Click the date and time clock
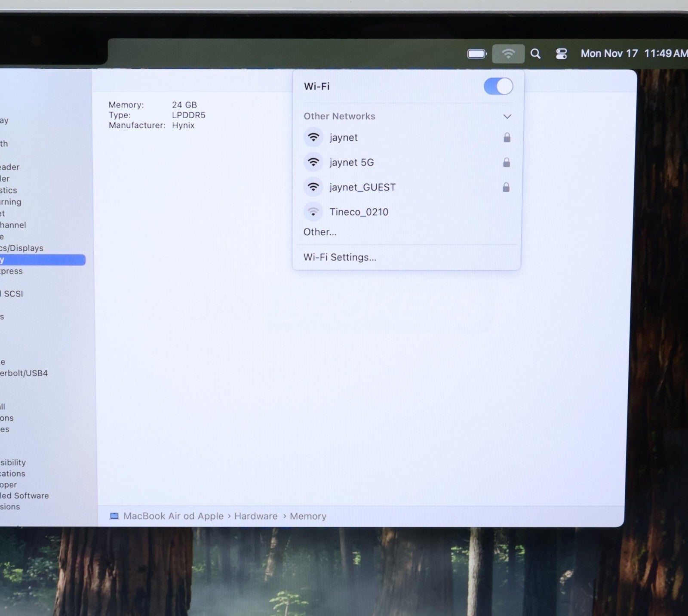Image resolution: width=688 pixels, height=616 pixels. pyautogui.click(x=633, y=54)
